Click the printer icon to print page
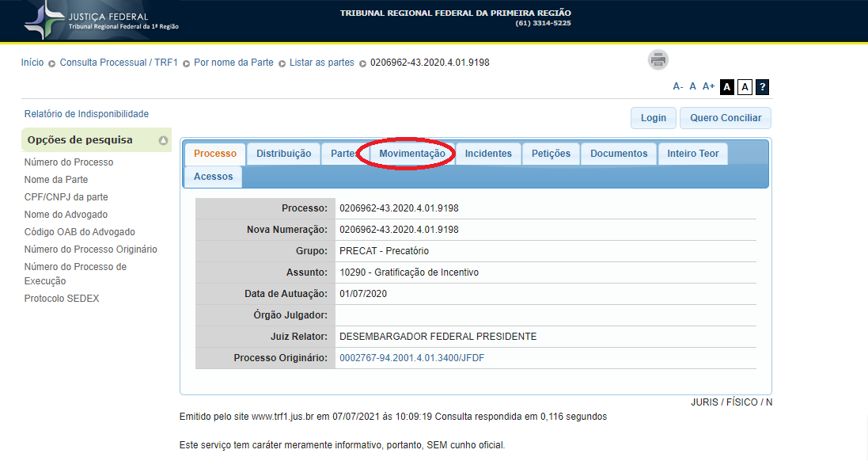 pos(658,59)
